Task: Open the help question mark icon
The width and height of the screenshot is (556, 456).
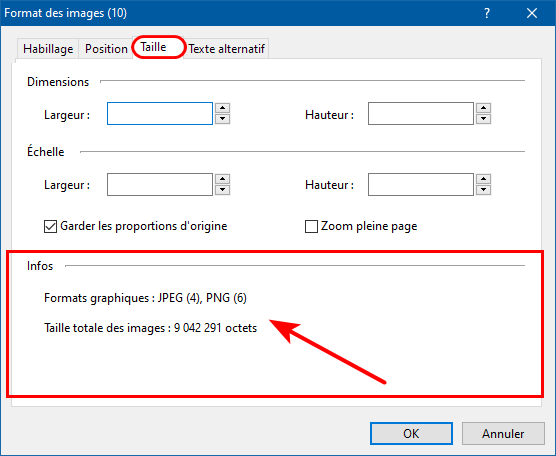Action: 487,13
